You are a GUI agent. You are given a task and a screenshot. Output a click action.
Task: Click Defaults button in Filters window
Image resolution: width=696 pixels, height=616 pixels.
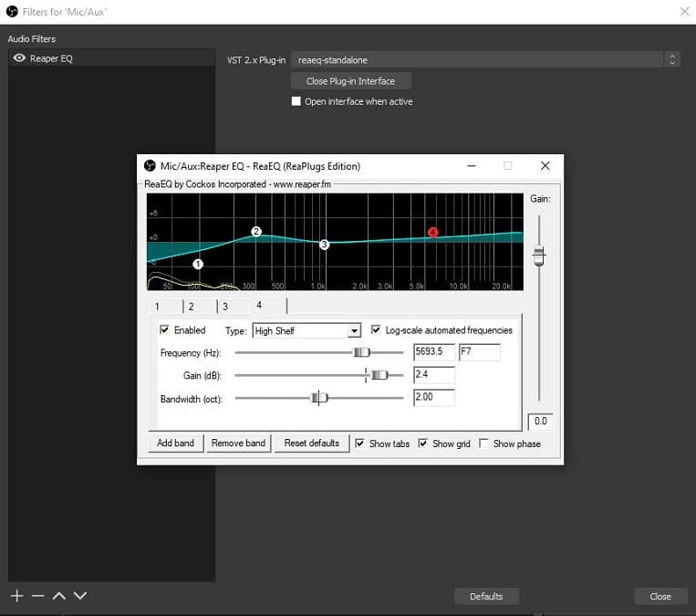[x=486, y=597]
